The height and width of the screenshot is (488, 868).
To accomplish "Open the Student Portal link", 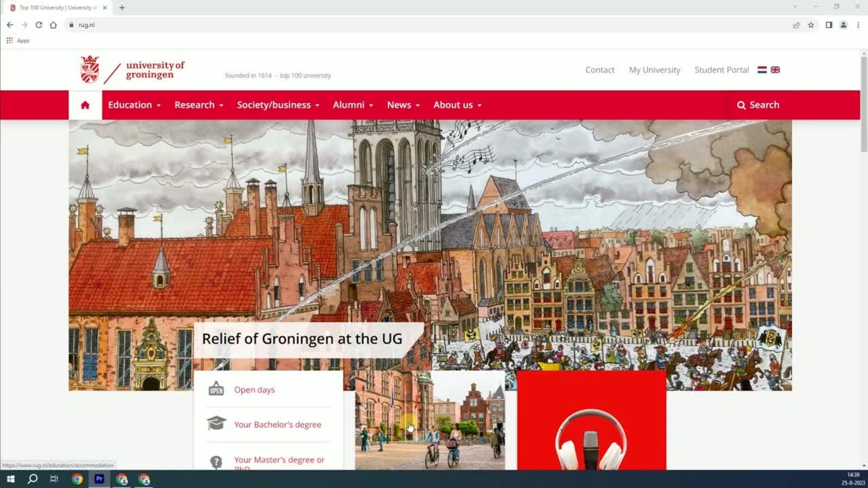I will tap(722, 70).
